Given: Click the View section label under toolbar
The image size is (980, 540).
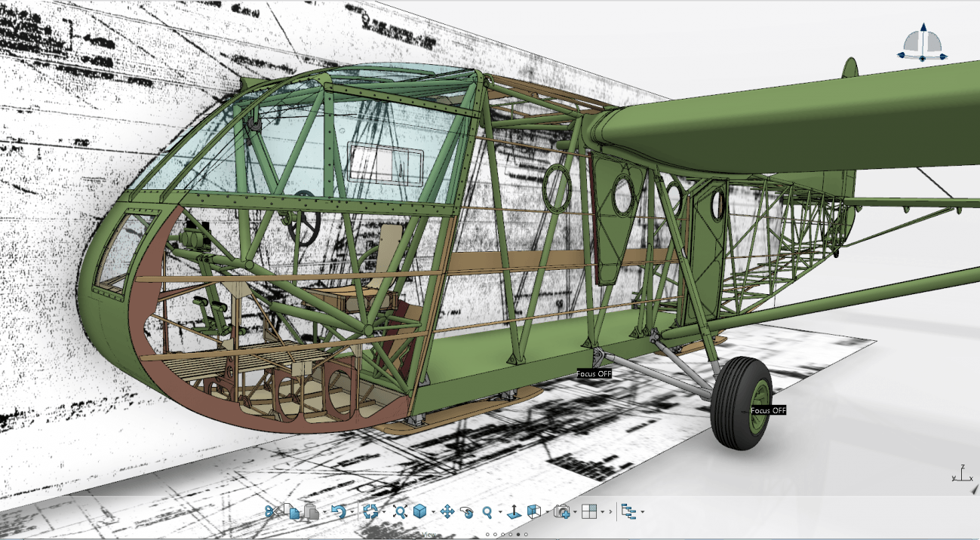Looking at the screenshot, I should 429,535.
